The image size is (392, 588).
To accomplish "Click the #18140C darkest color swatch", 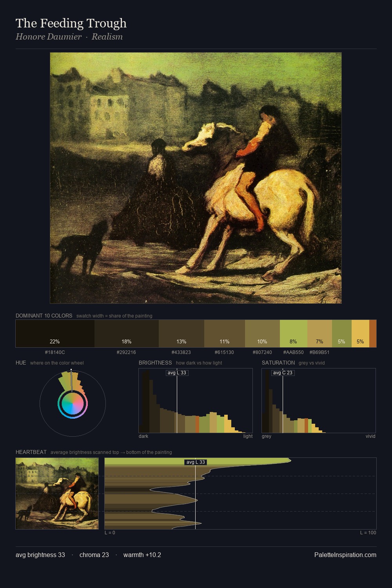I will [x=55, y=334].
